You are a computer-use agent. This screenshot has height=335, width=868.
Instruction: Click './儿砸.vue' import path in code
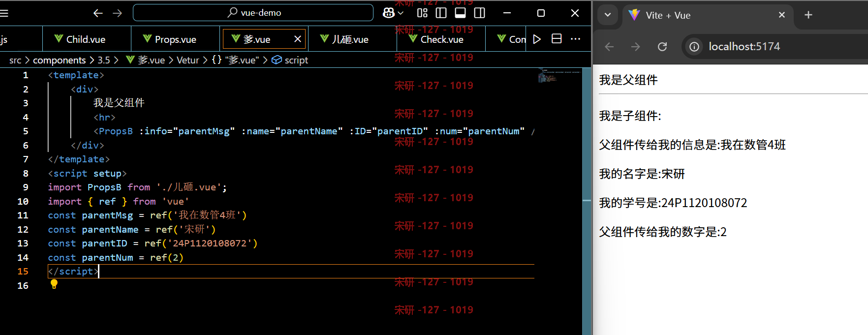(x=189, y=187)
